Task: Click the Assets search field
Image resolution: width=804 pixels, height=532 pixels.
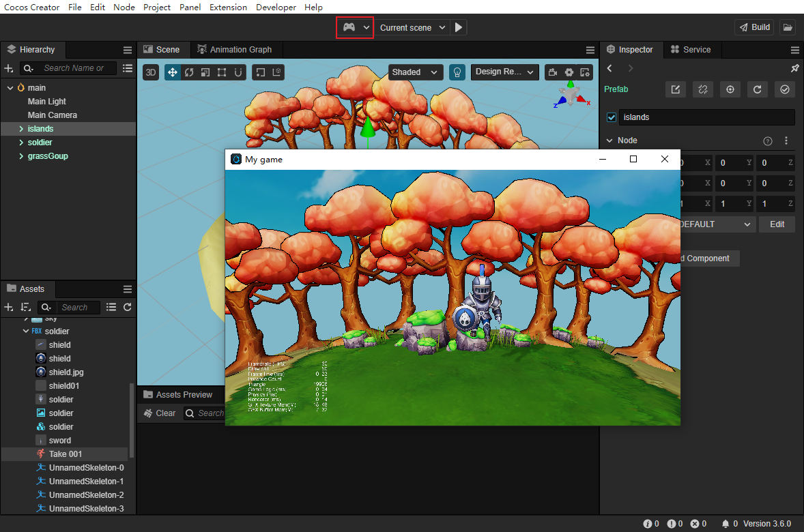Action: pyautogui.click(x=77, y=308)
